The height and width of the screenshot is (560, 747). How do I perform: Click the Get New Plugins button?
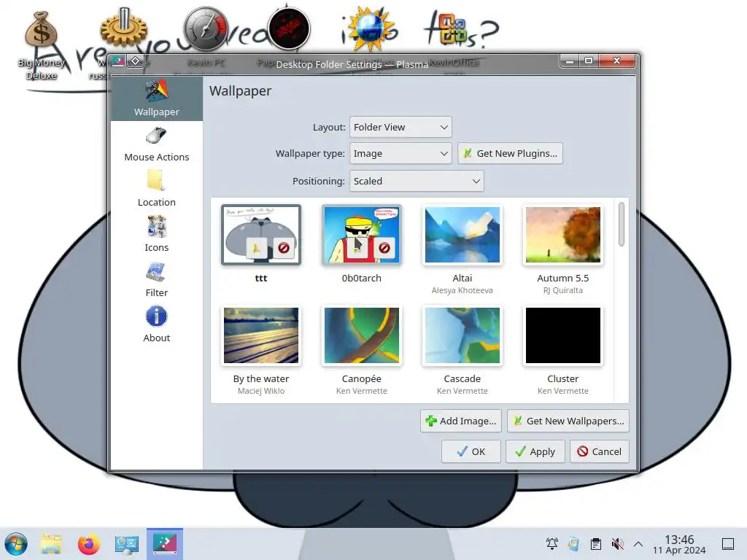tap(510, 153)
